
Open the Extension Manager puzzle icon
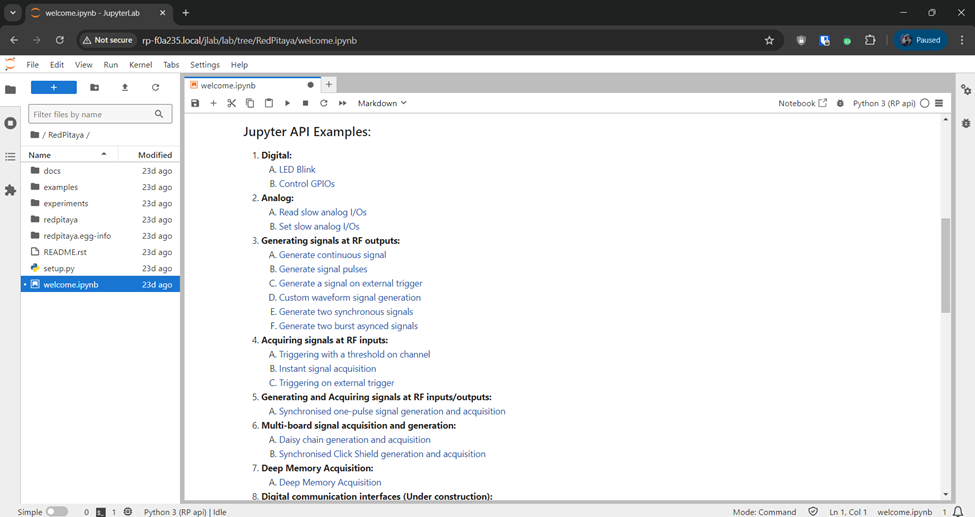10,190
